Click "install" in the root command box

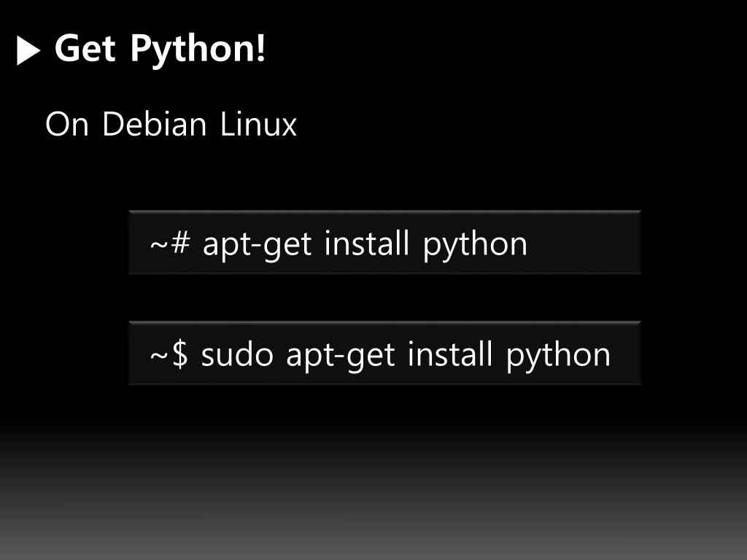(x=366, y=243)
